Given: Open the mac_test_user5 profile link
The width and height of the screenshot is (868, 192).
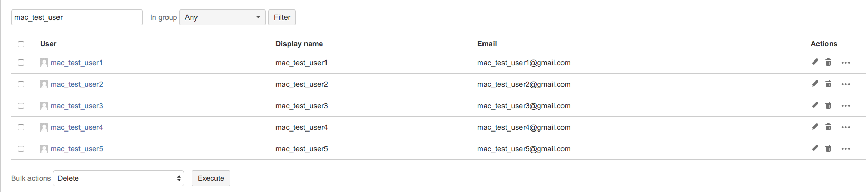Looking at the screenshot, I should coord(77,149).
